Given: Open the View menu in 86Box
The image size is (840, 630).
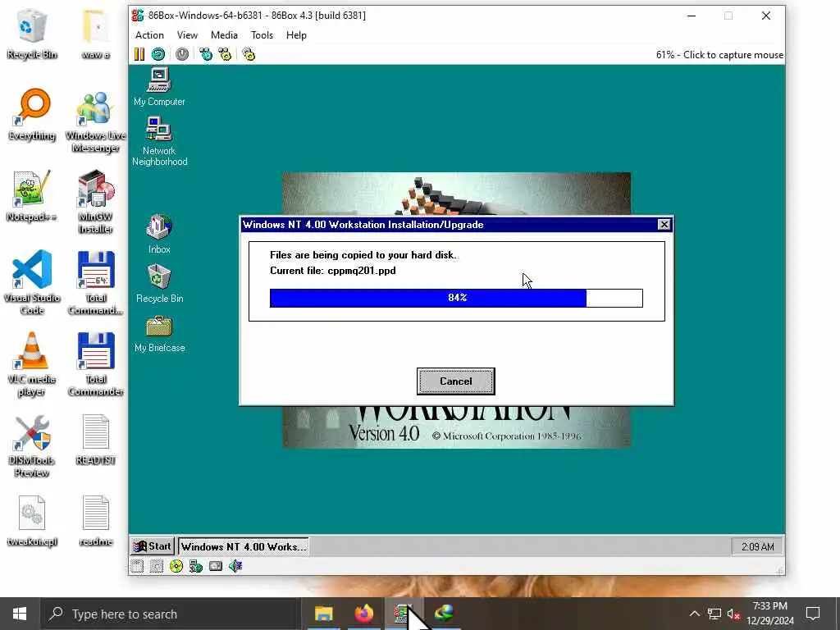Looking at the screenshot, I should coord(187,34).
